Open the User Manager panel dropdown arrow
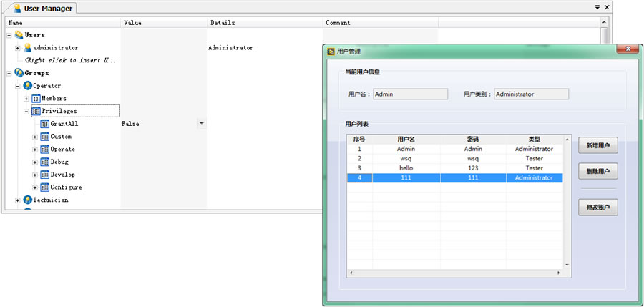 click(x=597, y=7)
